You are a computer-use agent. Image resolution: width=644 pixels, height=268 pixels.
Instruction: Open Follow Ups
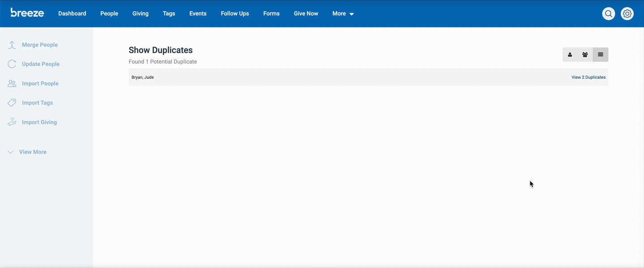(235, 13)
